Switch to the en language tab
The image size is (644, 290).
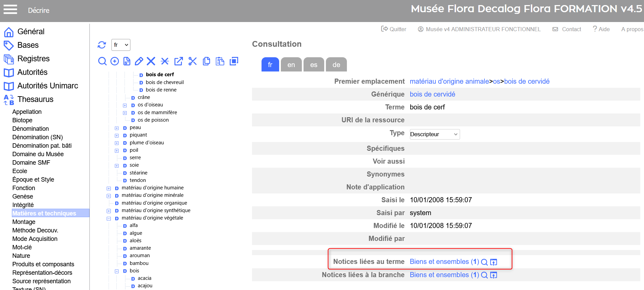tap(291, 65)
